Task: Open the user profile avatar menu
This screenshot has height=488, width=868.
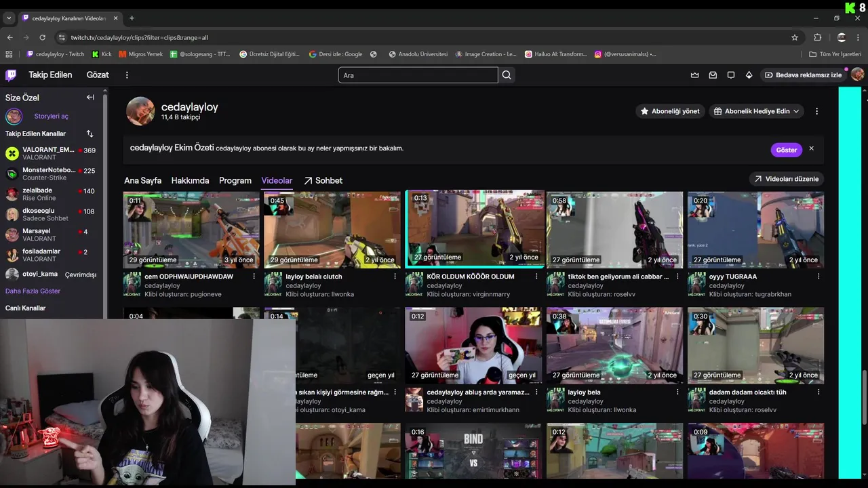Action: click(x=857, y=75)
